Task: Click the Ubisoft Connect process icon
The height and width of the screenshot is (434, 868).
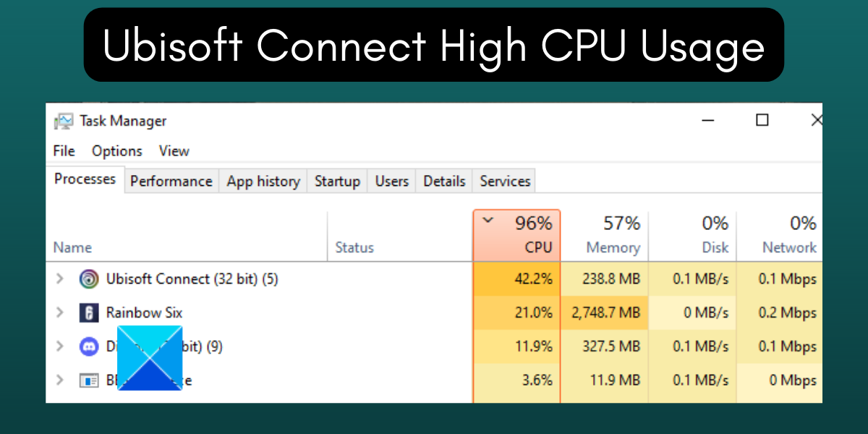Action: pos(89,279)
